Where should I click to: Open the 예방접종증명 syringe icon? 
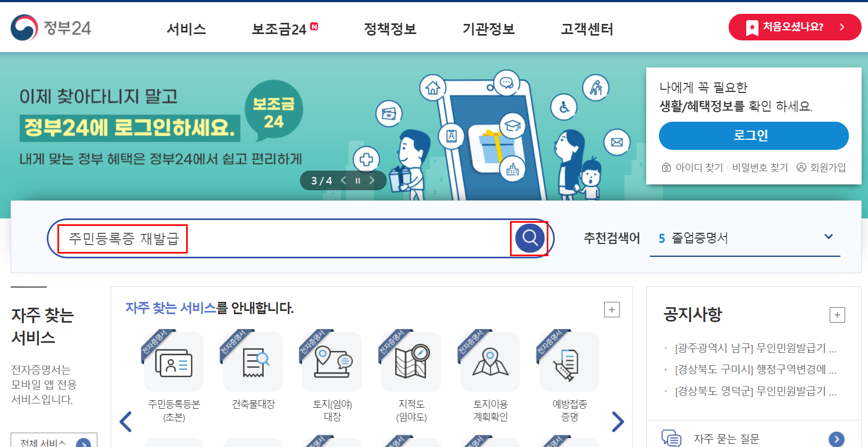569,362
